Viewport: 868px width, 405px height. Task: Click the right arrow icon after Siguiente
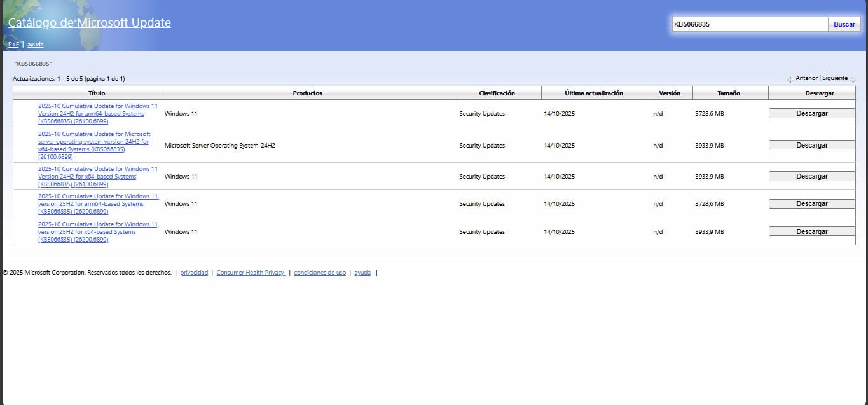pyautogui.click(x=852, y=79)
